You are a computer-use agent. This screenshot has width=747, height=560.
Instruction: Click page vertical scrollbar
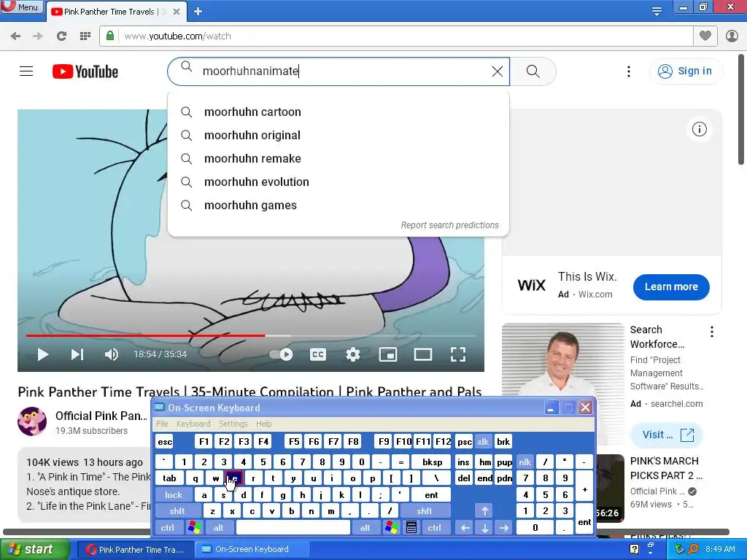pyautogui.click(x=741, y=109)
